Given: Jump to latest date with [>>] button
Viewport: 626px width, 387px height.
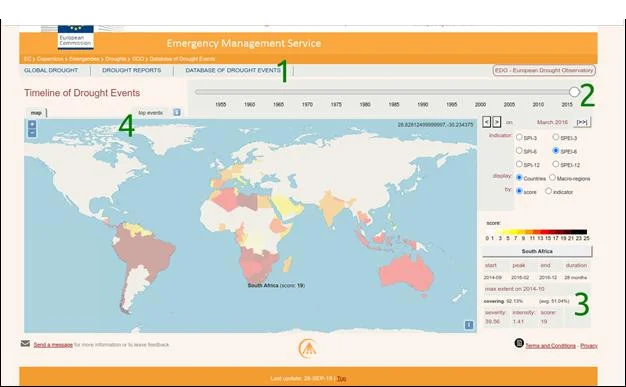Looking at the screenshot, I should (x=582, y=122).
